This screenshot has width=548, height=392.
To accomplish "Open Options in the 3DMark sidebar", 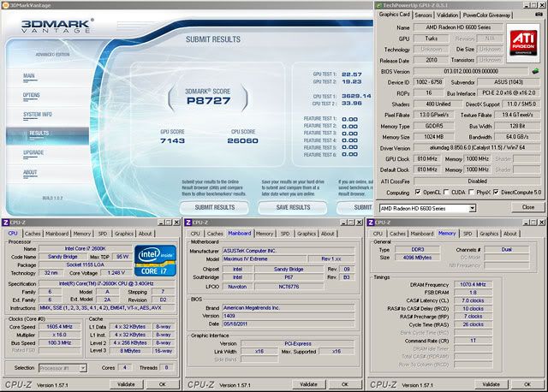I will click(31, 95).
